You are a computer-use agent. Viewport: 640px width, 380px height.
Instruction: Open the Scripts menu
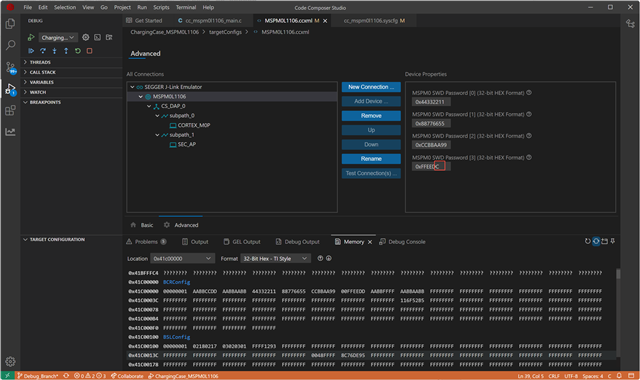[x=161, y=7]
